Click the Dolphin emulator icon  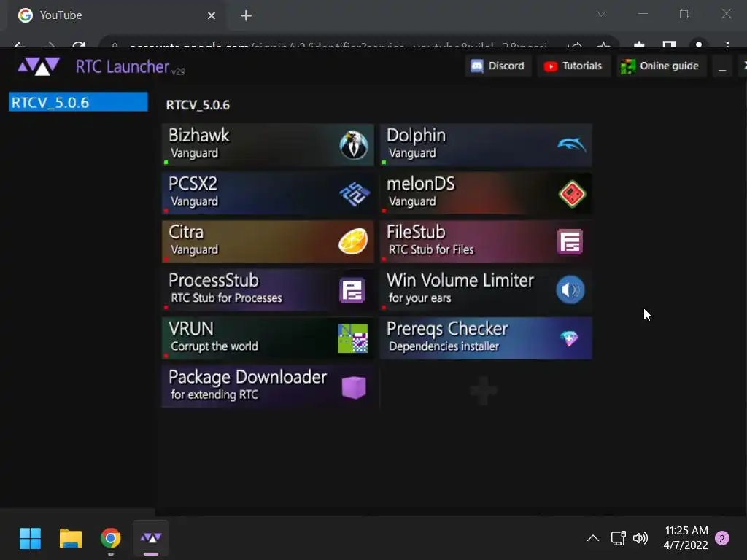[571, 144]
